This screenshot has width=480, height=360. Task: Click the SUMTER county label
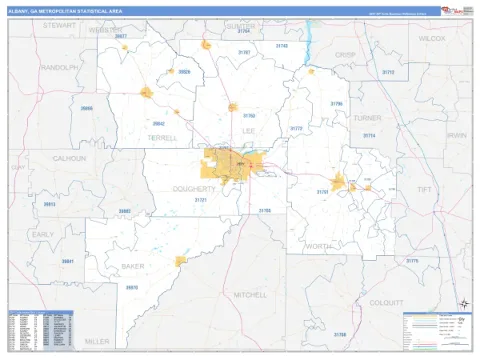[241, 26]
